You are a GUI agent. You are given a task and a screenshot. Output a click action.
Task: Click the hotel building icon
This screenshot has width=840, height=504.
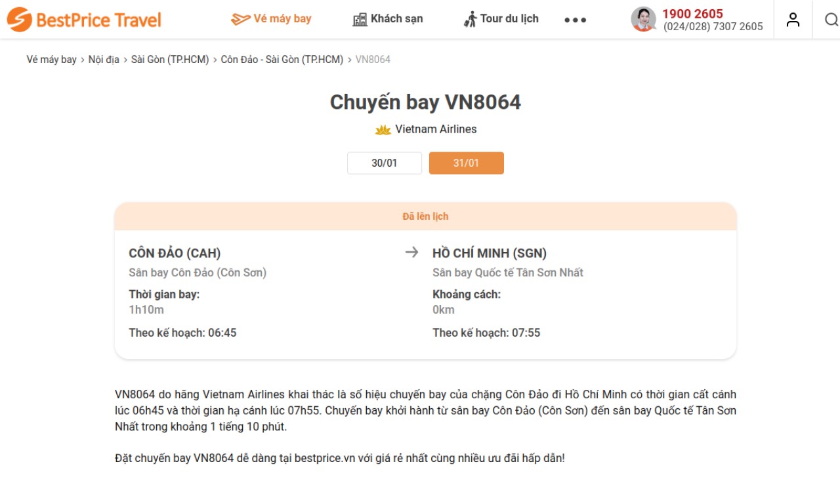360,19
